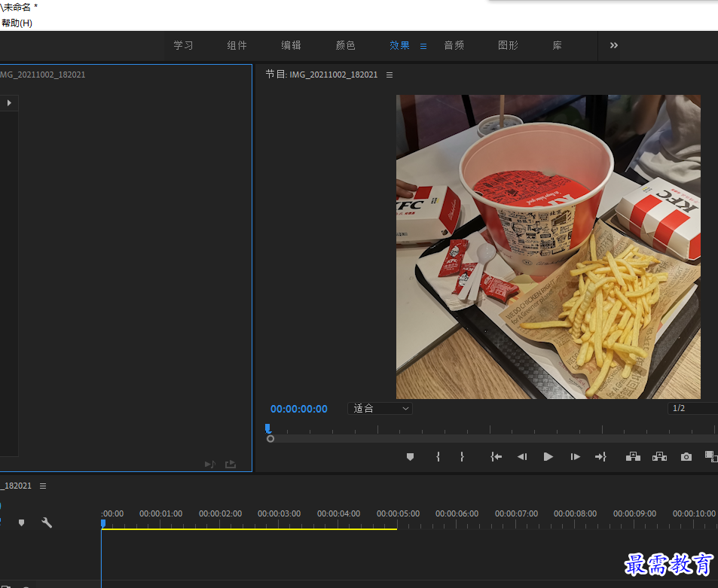Screen dimensions: 718x588
Task: Click timeline ruler at 00:00:07:00
Action: click(517, 514)
